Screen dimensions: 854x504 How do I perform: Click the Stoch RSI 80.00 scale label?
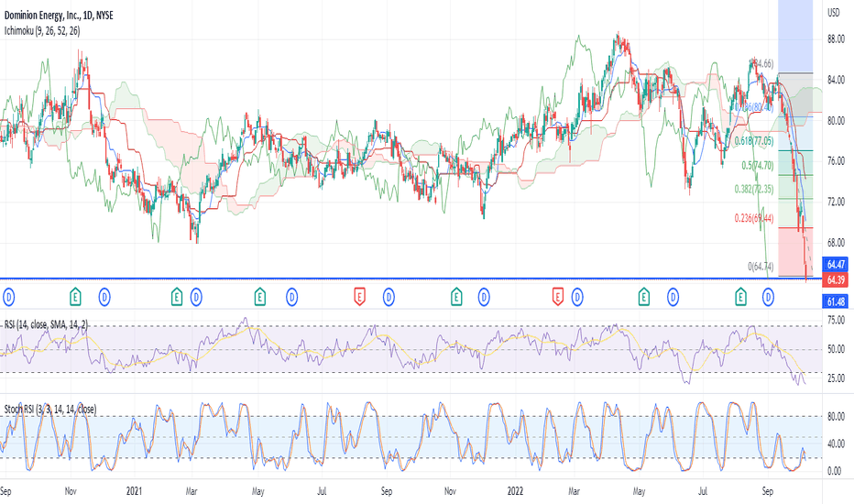836,417
